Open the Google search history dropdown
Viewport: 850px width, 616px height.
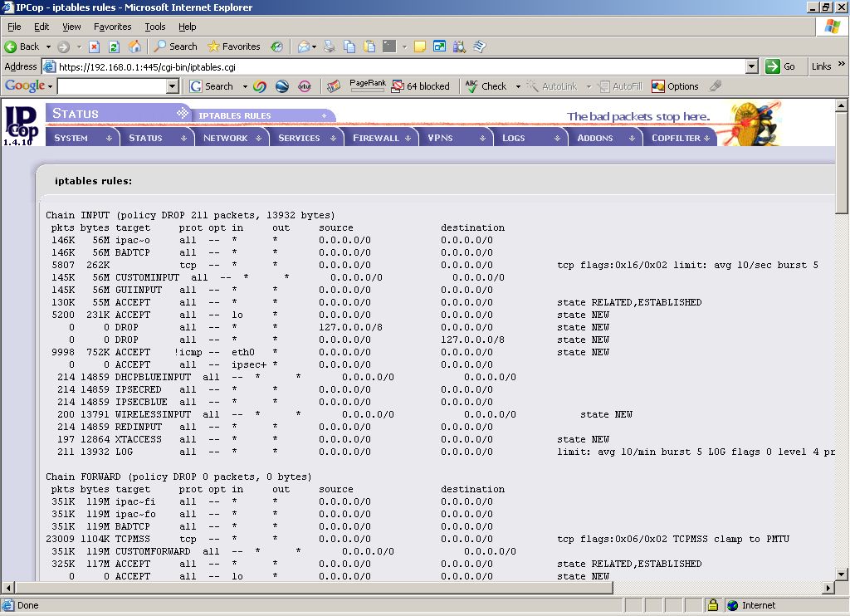point(173,86)
